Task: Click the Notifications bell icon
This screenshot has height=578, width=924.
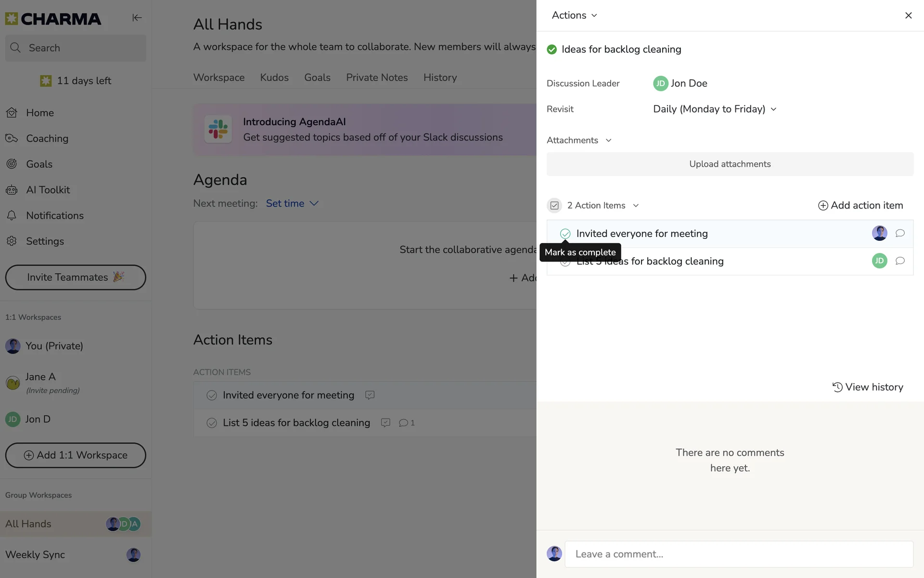Action: (x=12, y=215)
